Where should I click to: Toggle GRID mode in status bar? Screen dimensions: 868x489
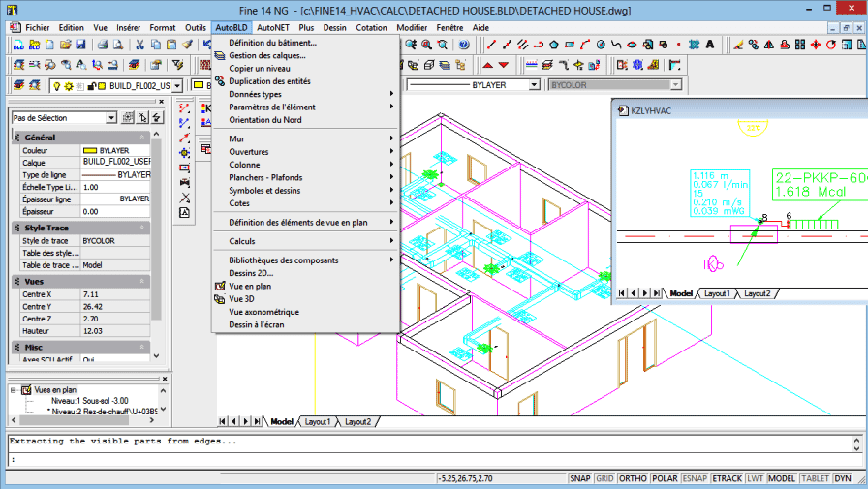[604, 478]
